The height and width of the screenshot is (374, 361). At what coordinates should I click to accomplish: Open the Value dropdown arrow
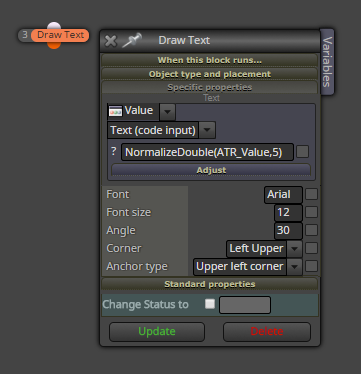point(167,112)
